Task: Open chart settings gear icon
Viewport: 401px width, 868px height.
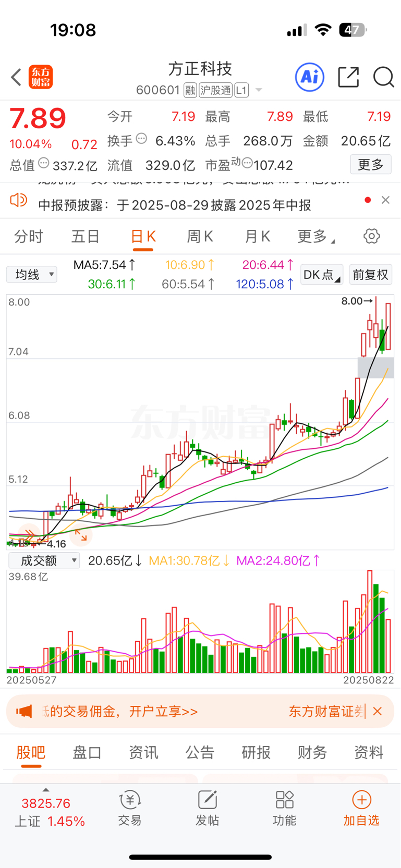Action: 372,236
